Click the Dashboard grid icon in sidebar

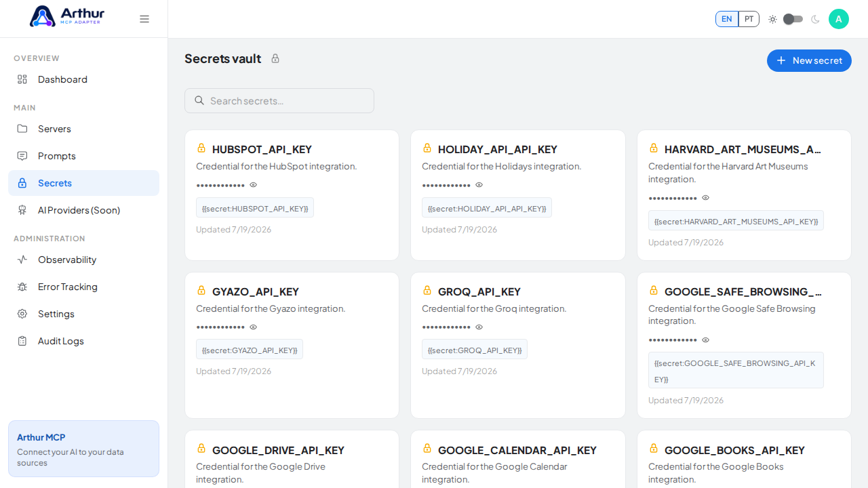tap(22, 79)
